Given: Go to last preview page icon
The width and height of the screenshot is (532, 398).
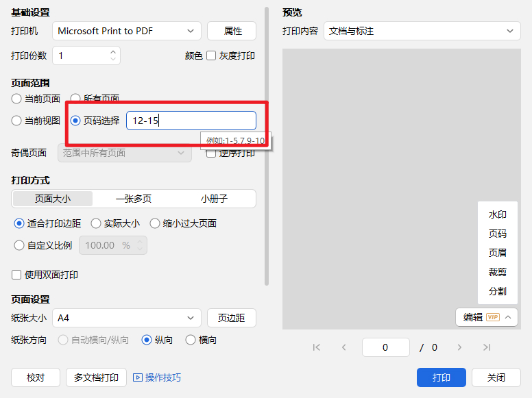Looking at the screenshot, I should 487,347.
